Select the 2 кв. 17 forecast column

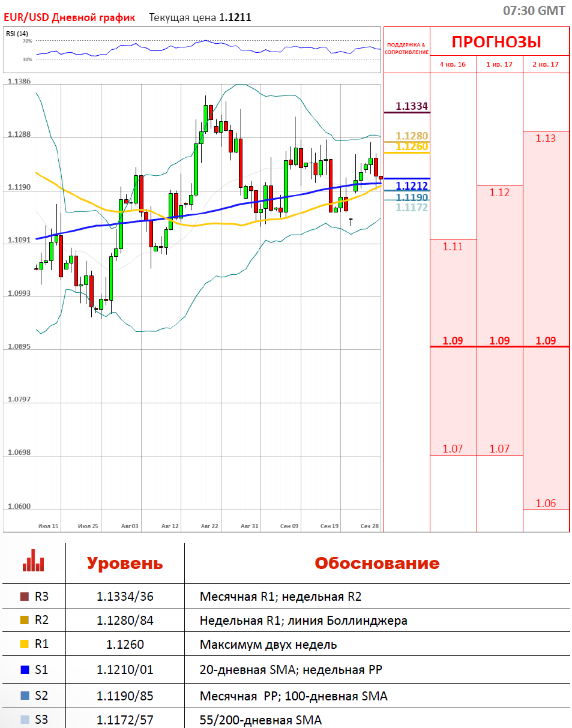[x=546, y=64]
